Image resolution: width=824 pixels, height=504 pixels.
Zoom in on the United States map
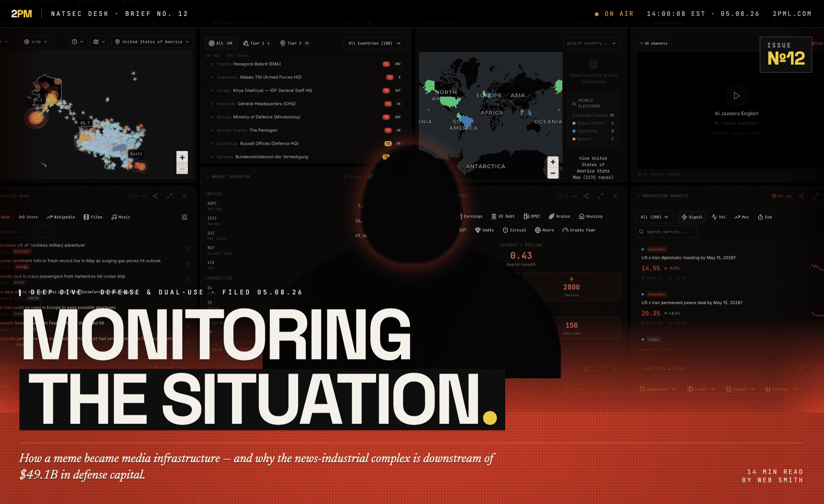[182, 157]
